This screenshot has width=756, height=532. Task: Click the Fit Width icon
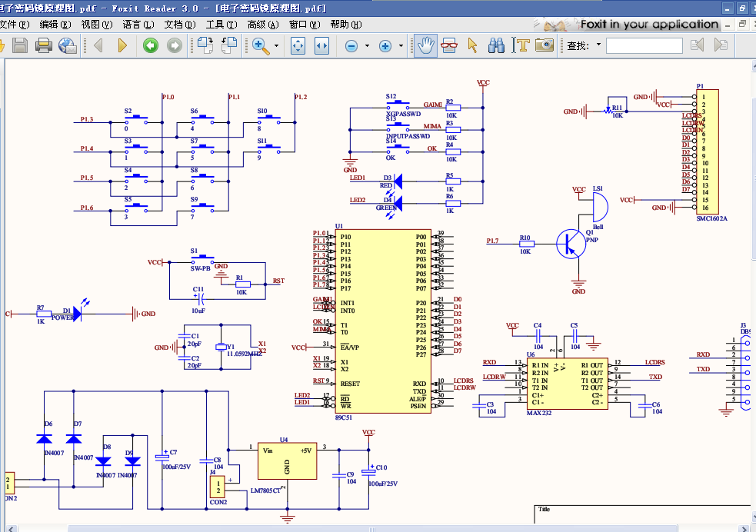pyautogui.click(x=321, y=46)
